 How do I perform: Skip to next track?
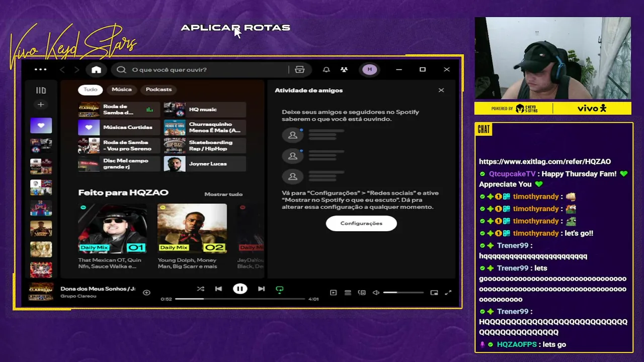tap(261, 289)
